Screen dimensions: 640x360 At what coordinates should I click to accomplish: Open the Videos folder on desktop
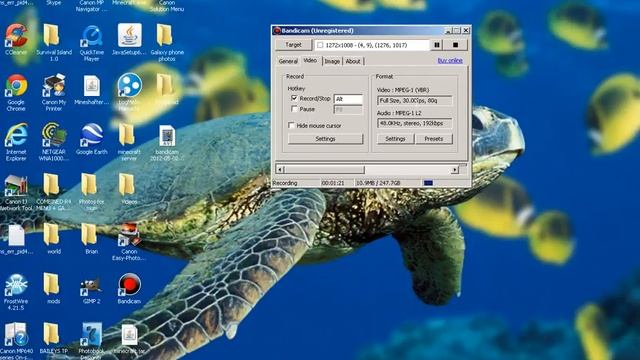tap(129, 189)
